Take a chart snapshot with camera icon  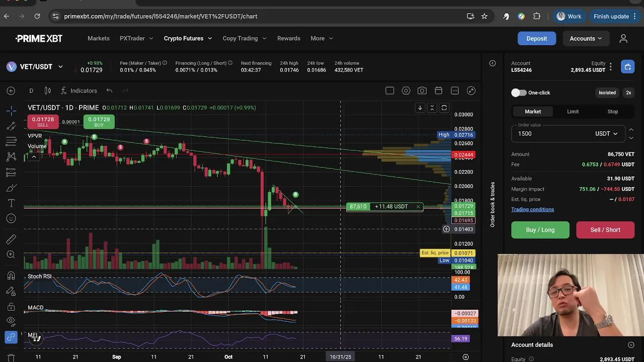point(422,90)
